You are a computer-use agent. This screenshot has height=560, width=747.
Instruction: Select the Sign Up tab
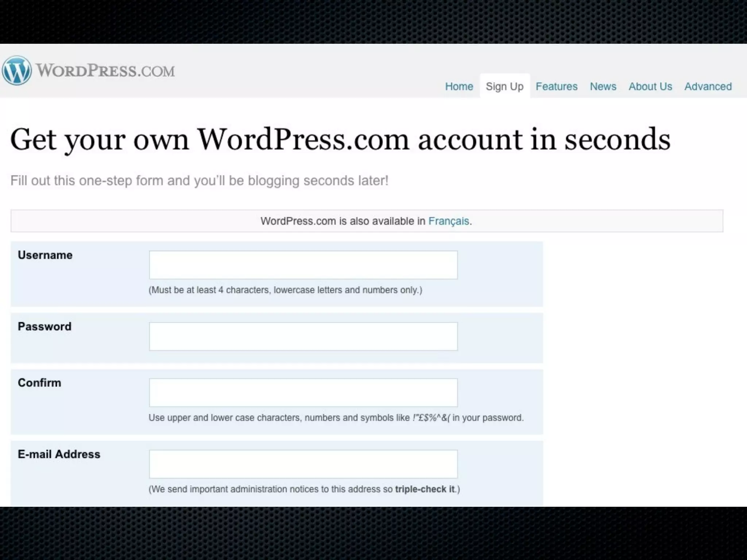504,86
